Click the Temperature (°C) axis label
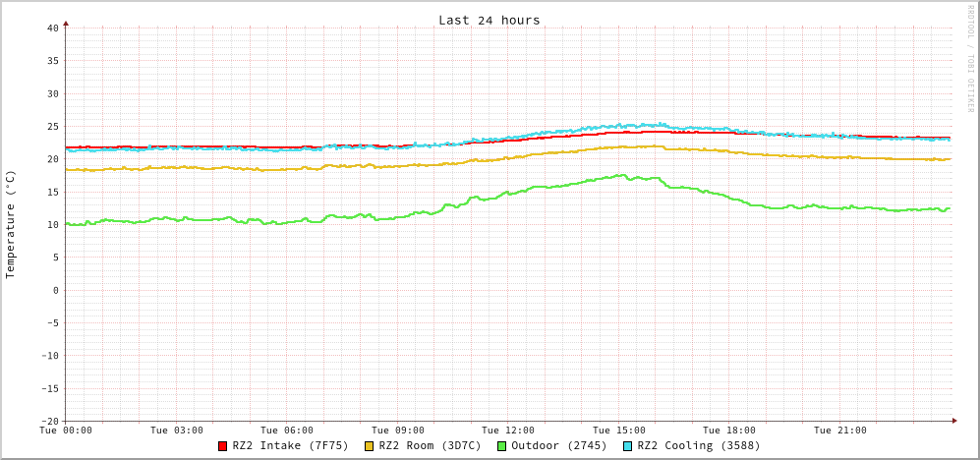Image resolution: width=980 pixels, height=460 pixels. pyautogui.click(x=11, y=224)
